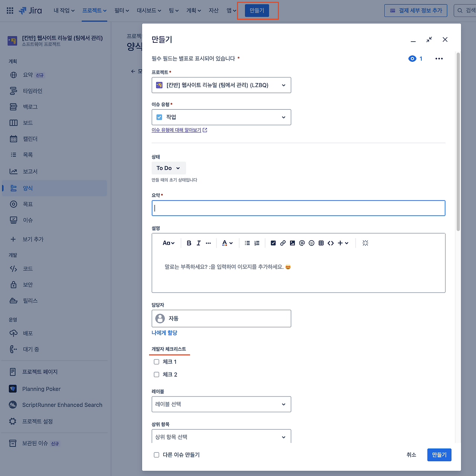Insert table in description editor
476x476 pixels.
pos(321,243)
